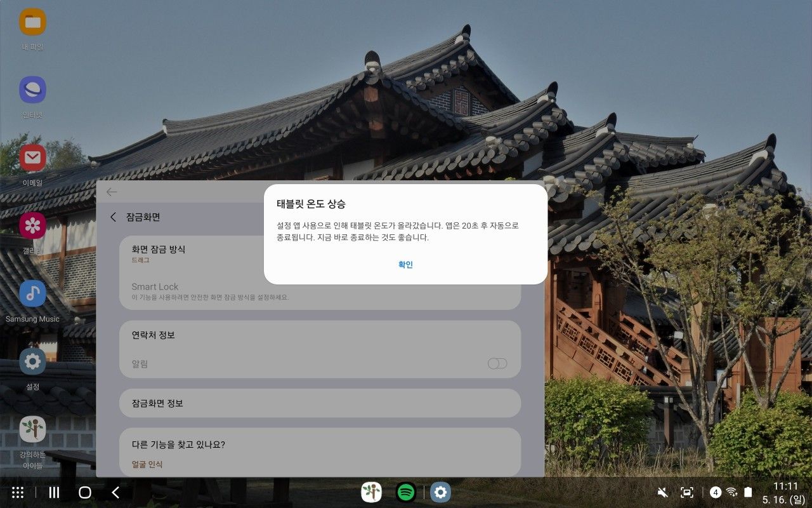Toggle the 알림 switch
The height and width of the screenshot is (508, 812).
pos(497,363)
